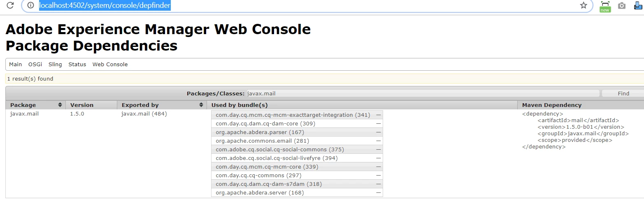Image resolution: width=644 pixels, height=213 pixels.
Task: Reload the page with the browser refresh icon
Action: (x=10, y=5)
